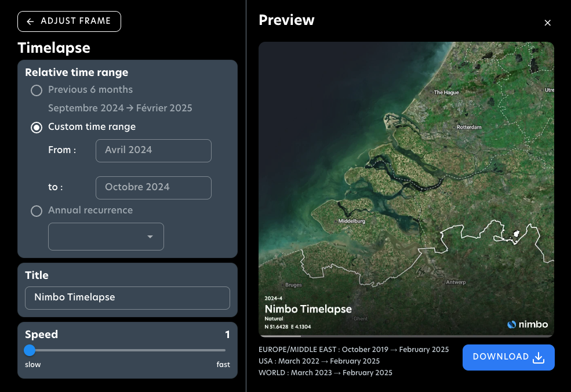Click the Middelburg label on the map

(351, 221)
